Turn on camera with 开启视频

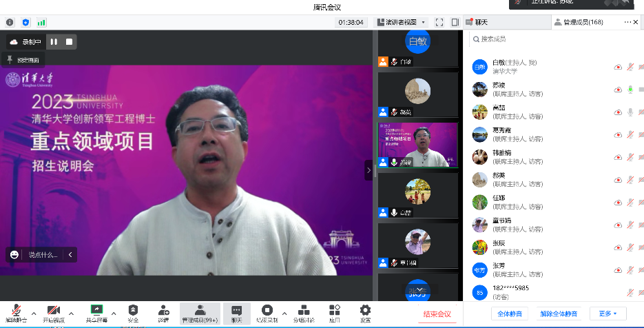coord(54,314)
